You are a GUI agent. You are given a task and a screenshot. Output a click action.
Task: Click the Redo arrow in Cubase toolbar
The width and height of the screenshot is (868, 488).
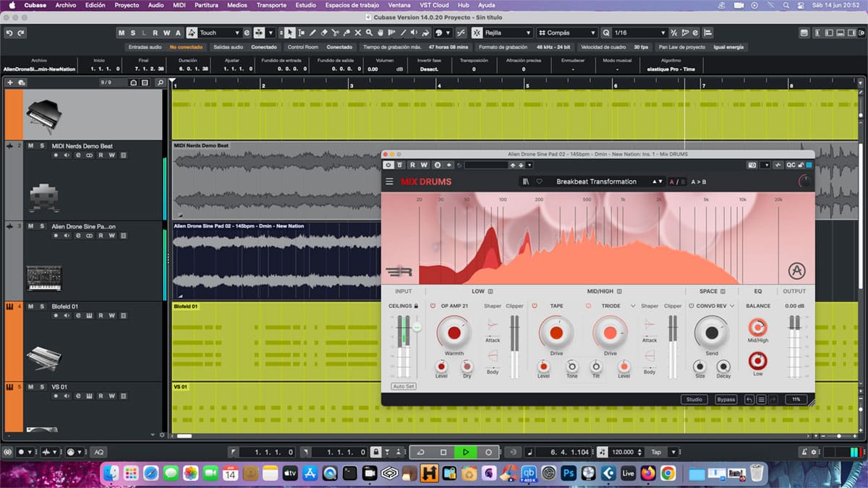point(21,33)
